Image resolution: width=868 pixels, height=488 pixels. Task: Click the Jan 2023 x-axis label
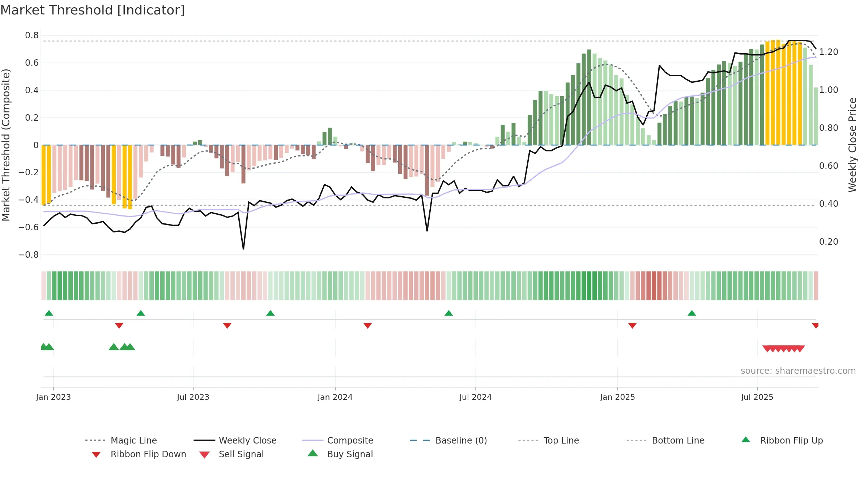[54, 397]
